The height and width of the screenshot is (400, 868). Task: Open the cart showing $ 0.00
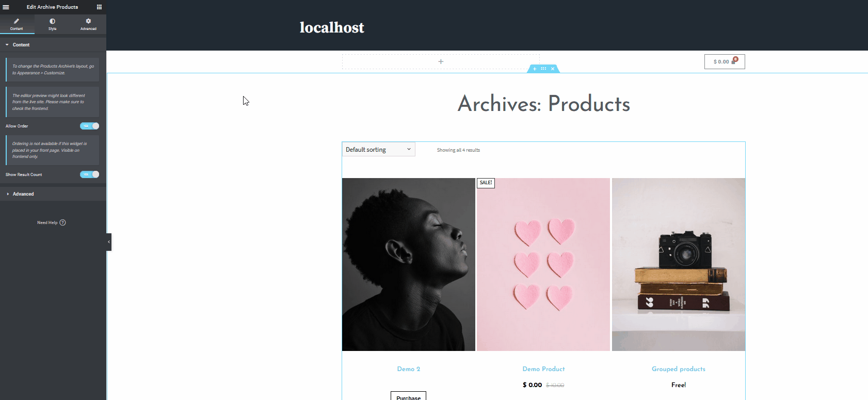click(725, 61)
